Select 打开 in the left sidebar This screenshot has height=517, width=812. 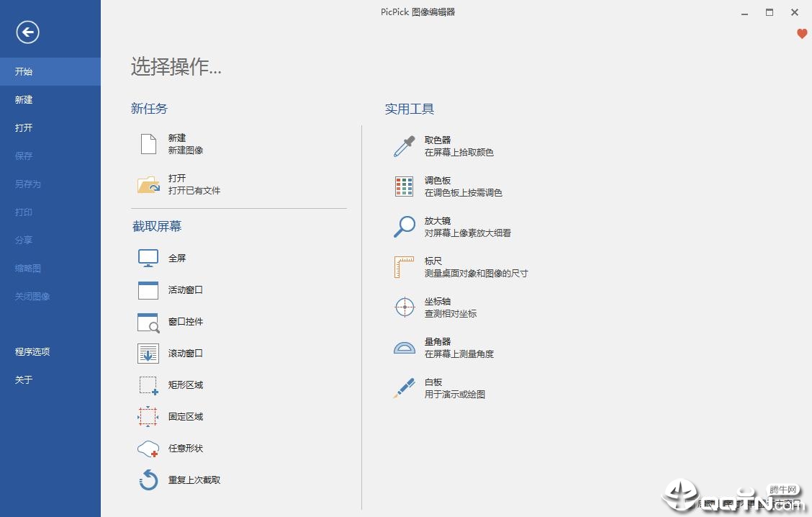[24, 127]
